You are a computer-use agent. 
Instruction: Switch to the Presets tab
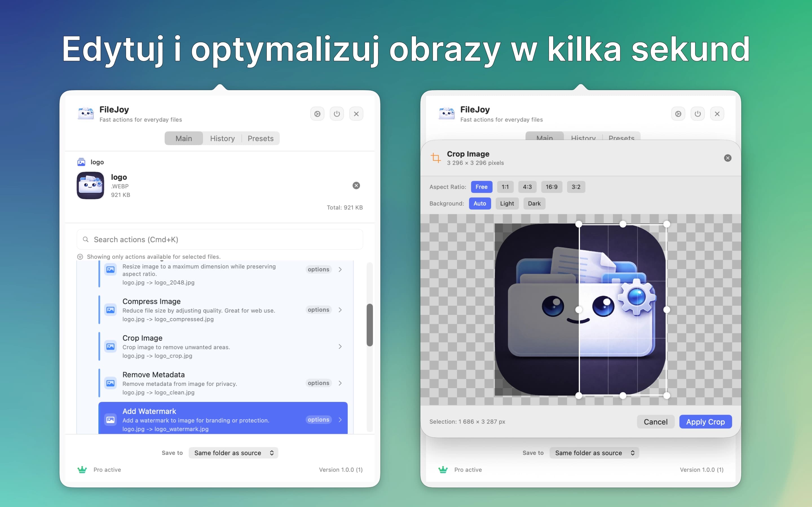261,138
